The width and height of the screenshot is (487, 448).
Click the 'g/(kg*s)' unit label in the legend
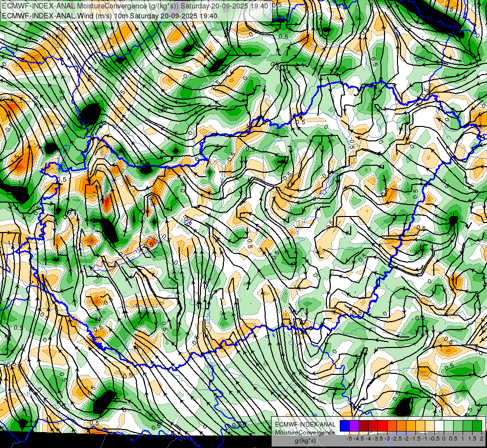tap(305, 441)
